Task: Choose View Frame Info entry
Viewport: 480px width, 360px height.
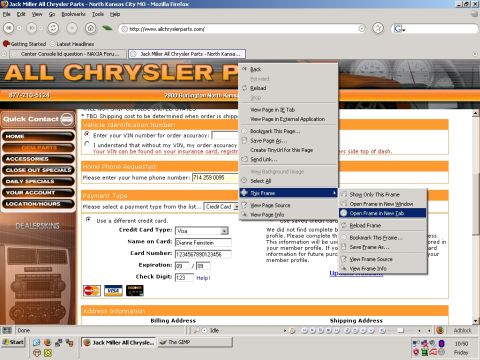Action: (383, 268)
